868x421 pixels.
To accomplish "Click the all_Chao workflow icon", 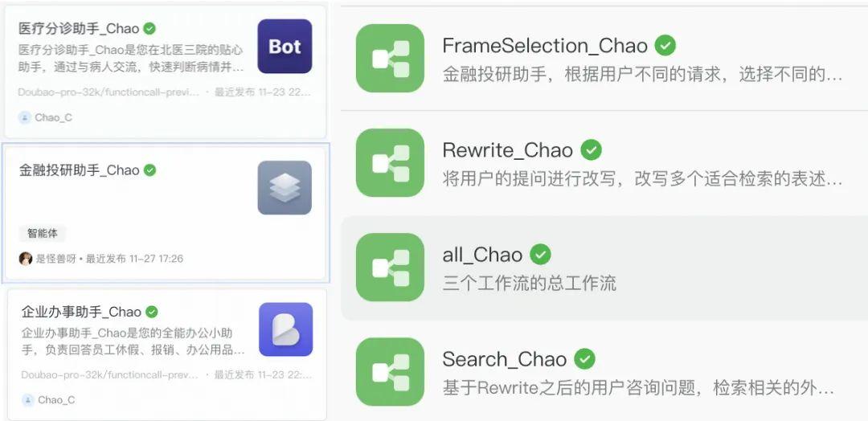I will (390, 268).
